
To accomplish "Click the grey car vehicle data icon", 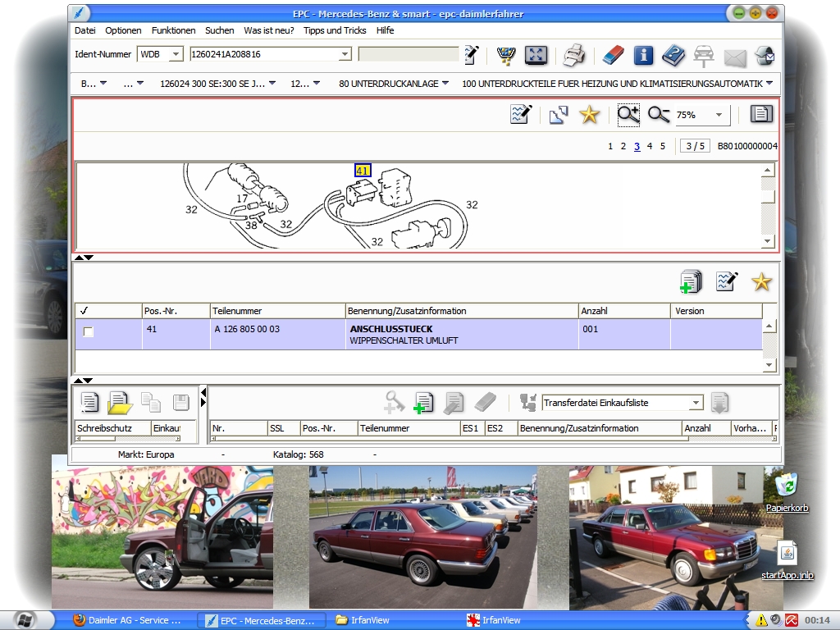I will point(703,56).
